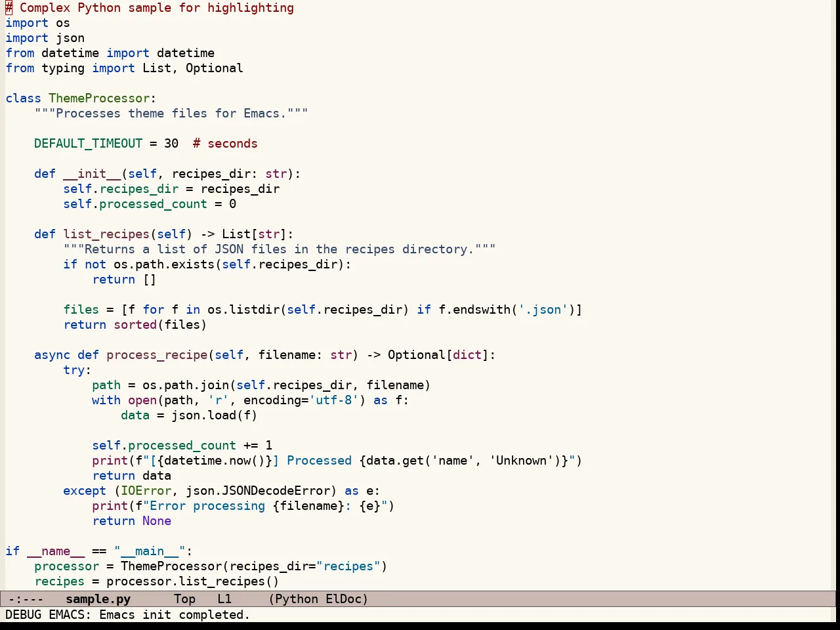The height and width of the screenshot is (630, 840).
Task: Click the 'try:' keyword
Action: (77, 370)
